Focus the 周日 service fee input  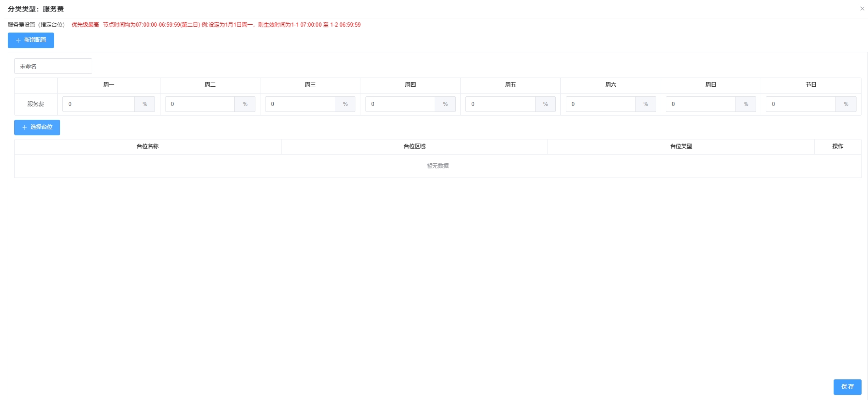pos(700,104)
